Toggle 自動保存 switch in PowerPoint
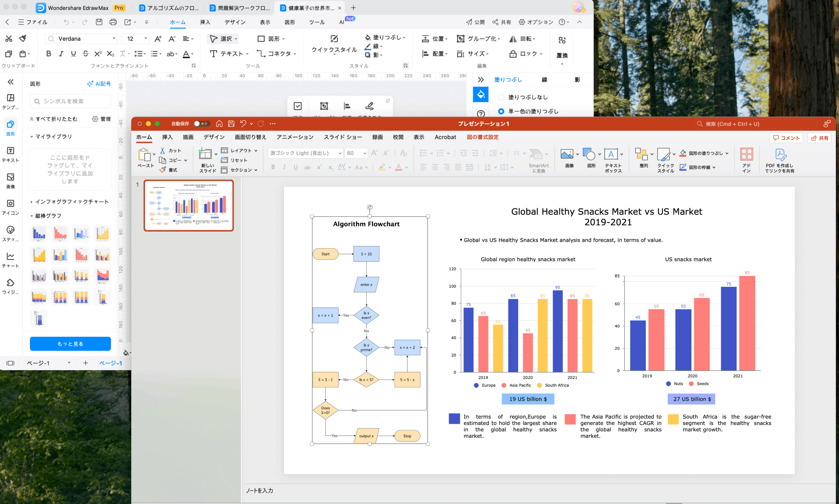Viewport: 839px width, 504px height. pyautogui.click(x=201, y=123)
